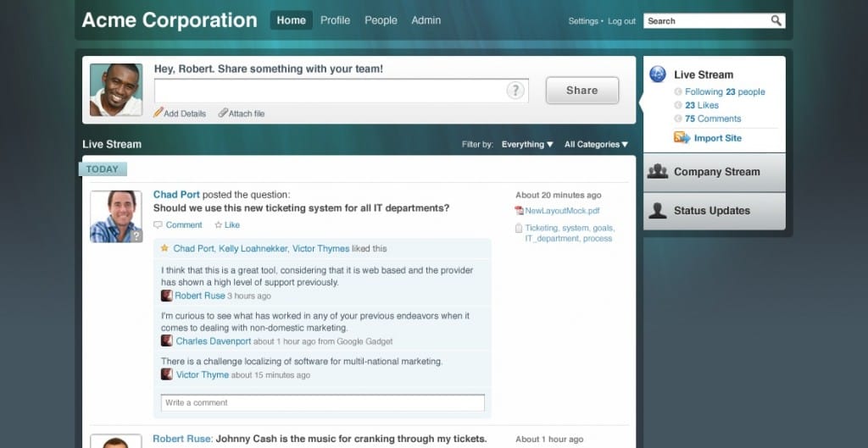Click the Write a comment field

pyautogui.click(x=323, y=402)
